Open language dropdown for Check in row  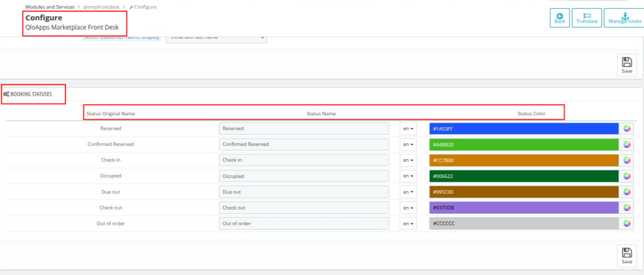pyautogui.click(x=408, y=160)
